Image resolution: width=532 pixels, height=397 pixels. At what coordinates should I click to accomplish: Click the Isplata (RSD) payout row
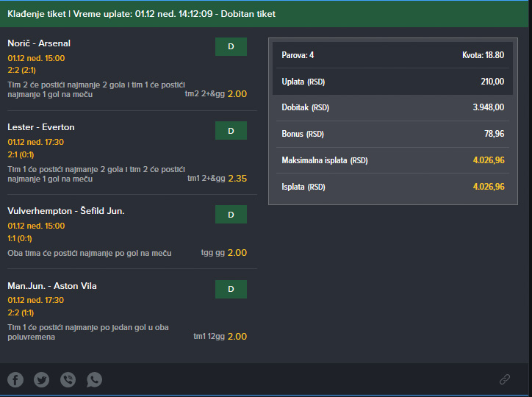(x=393, y=187)
